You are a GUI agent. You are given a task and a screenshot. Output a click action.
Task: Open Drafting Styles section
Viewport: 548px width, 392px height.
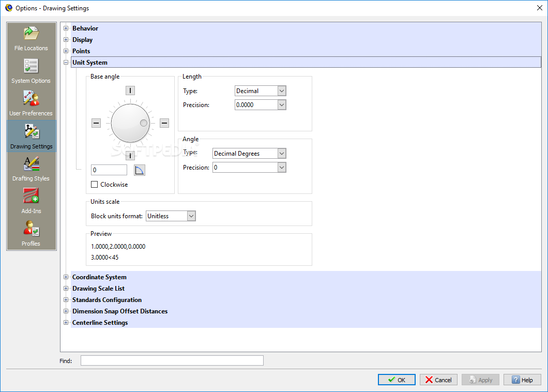pos(31,169)
